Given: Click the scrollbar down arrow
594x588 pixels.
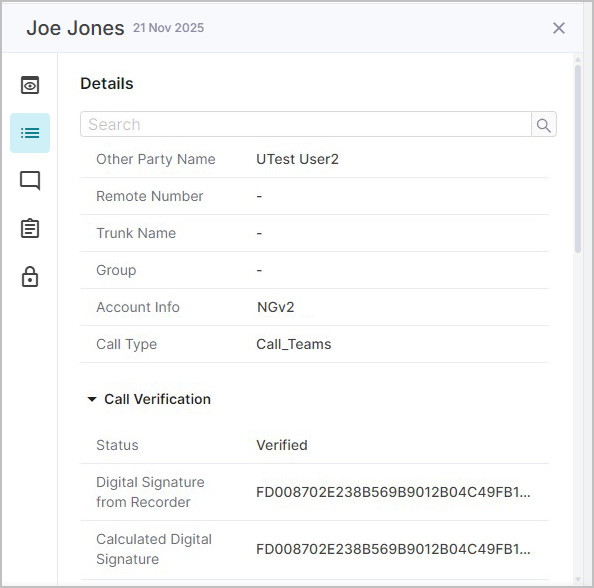Looking at the screenshot, I should 578,579.
